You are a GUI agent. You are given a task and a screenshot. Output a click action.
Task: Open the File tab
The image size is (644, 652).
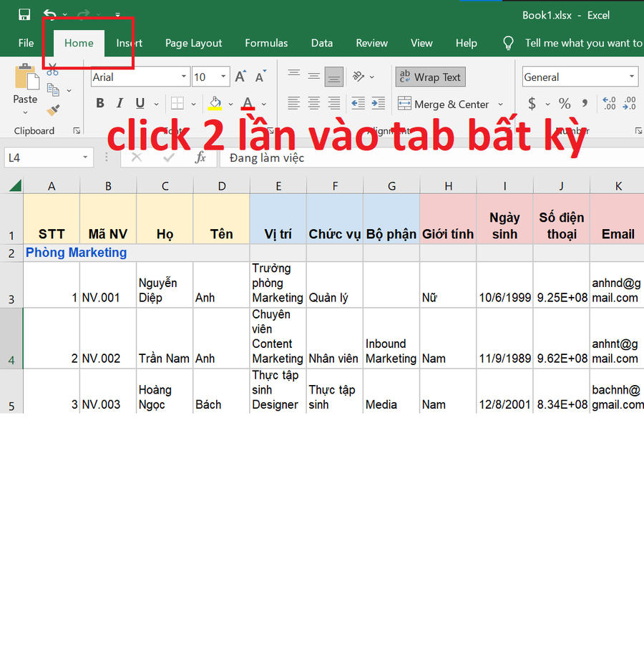[26, 43]
